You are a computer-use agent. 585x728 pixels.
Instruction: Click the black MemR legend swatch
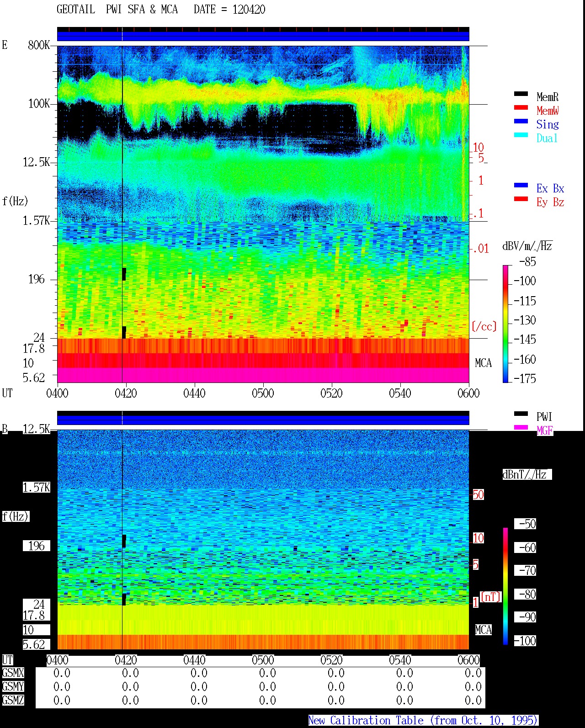click(521, 94)
